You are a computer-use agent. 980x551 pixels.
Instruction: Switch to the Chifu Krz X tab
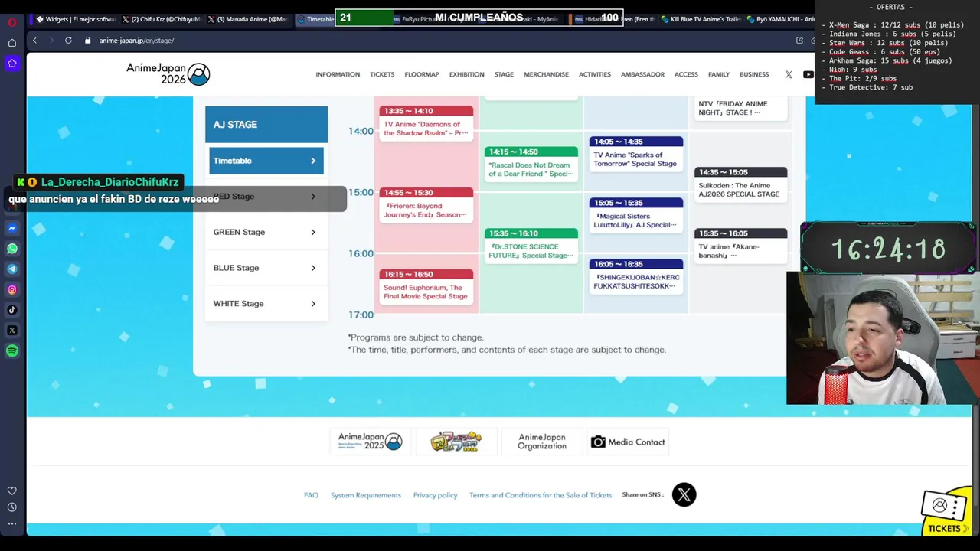pyautogui.click(x=162, y=19)
